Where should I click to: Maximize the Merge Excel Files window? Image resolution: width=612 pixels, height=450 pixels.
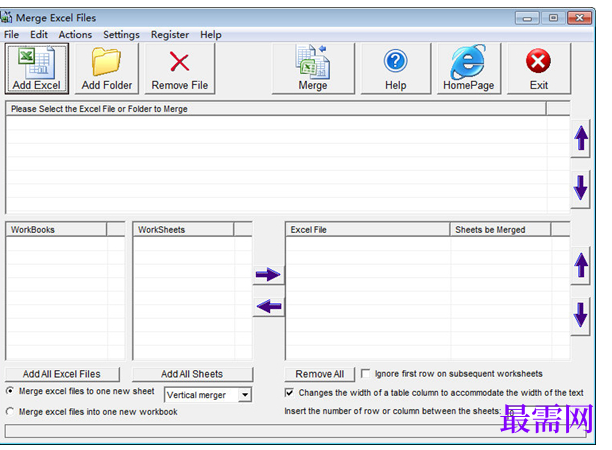tap(553, 18)
